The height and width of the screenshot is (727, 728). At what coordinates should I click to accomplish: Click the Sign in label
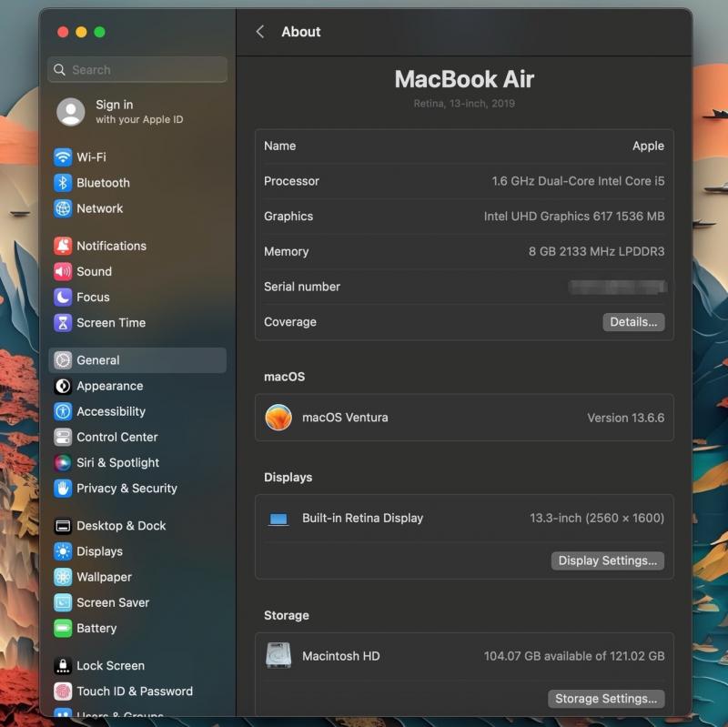115,105
